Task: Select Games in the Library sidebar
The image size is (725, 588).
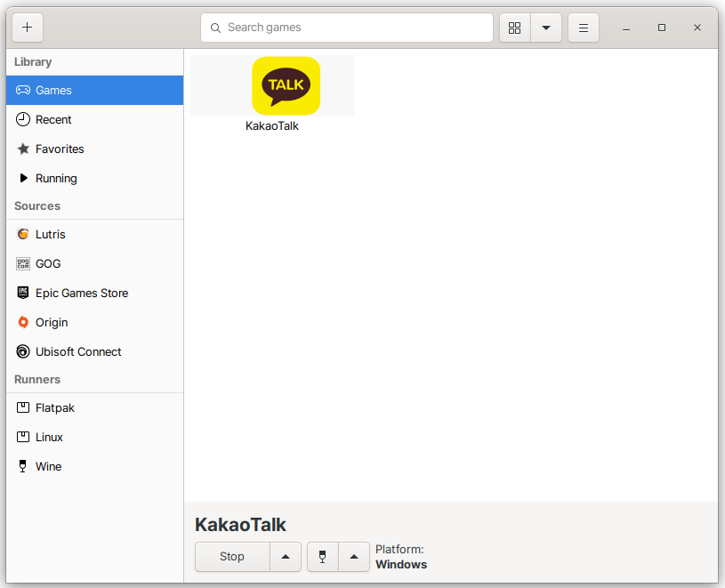Action: [x=94, y=90]
